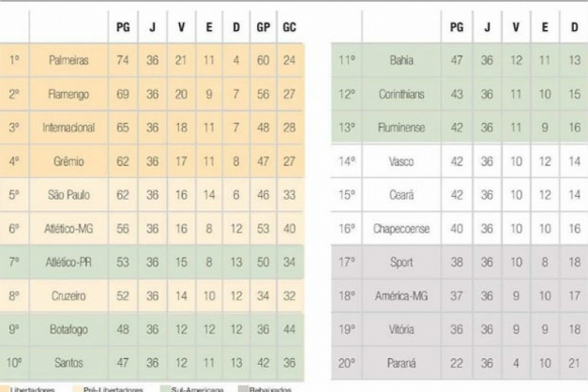Click the Bahia team name
The image size is (588, 392).
pos(401,60)
